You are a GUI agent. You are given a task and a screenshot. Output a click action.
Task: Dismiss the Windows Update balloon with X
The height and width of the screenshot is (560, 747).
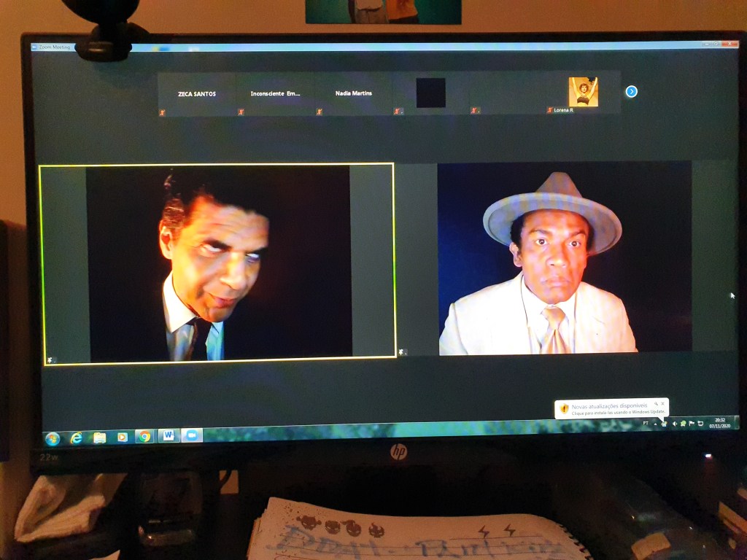pos(662,403)
